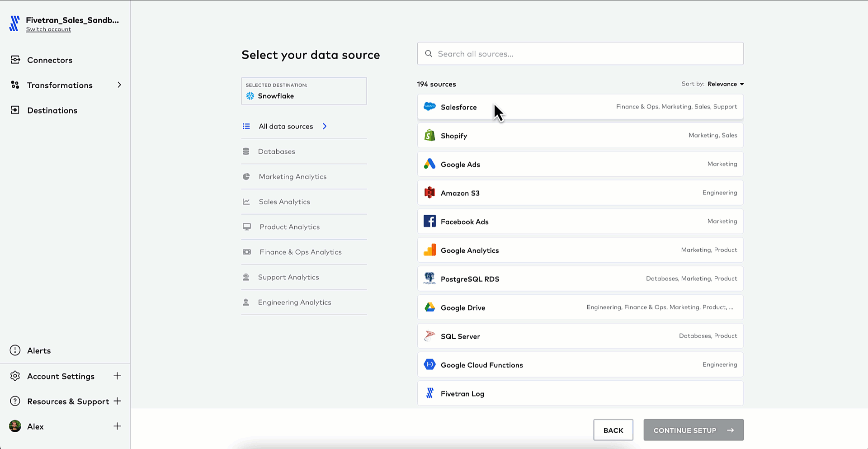Expand Alex user menu plus
The image size is (868, 449).
coord(117,426)
